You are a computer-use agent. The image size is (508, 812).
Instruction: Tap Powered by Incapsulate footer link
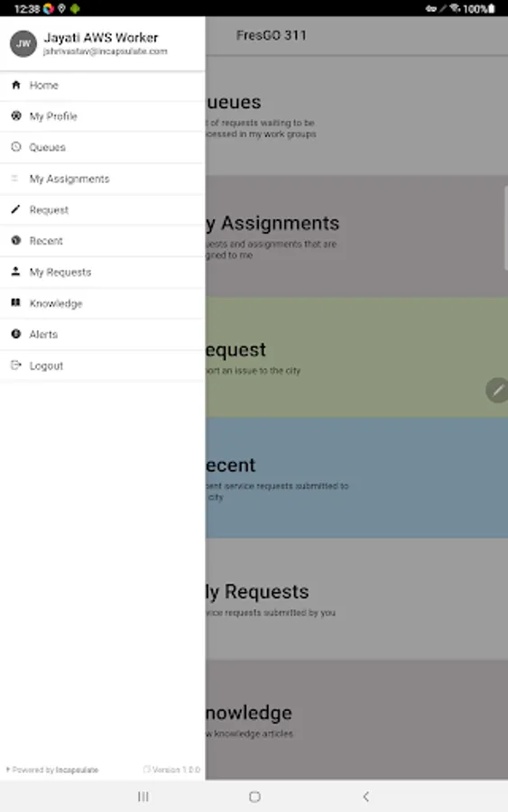point(52,770)
